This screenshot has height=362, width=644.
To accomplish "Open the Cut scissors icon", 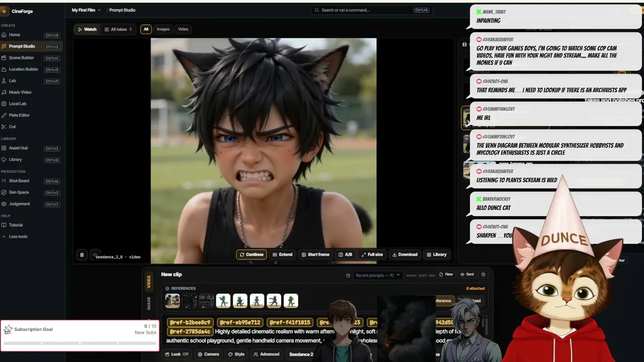I will tap(4, 127).
